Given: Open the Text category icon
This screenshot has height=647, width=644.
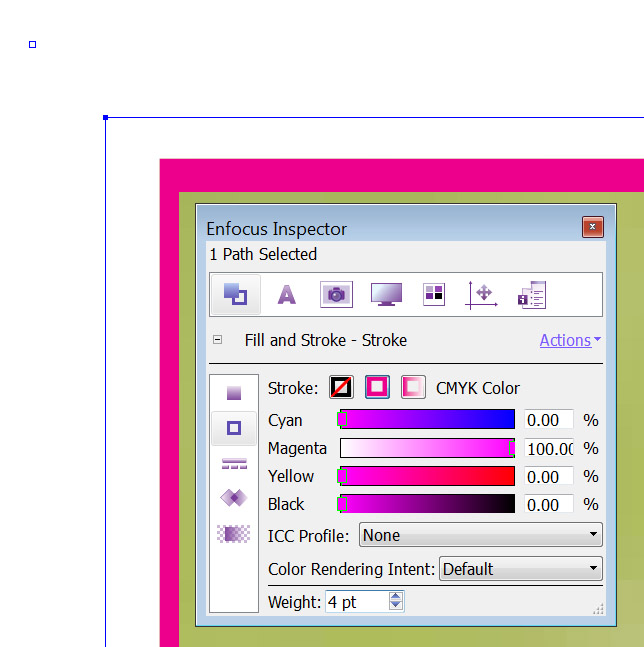Looking at the screenshot, I should click(286, 295).
